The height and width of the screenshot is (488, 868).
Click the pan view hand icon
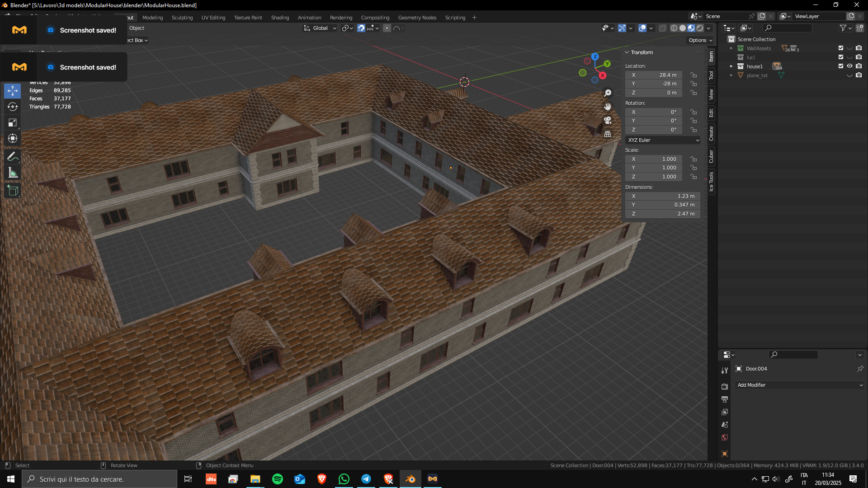click(608, 107)
